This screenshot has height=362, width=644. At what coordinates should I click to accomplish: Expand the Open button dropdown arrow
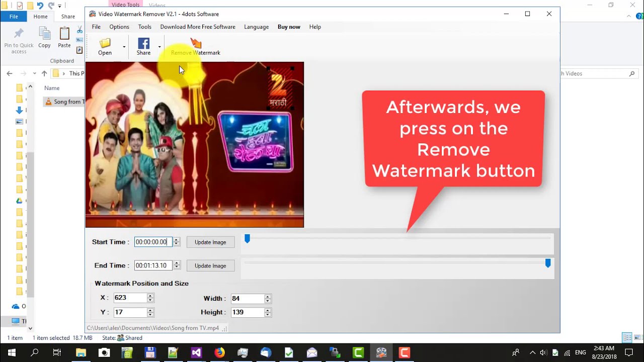pyautogui.click(x=124, y=47)
